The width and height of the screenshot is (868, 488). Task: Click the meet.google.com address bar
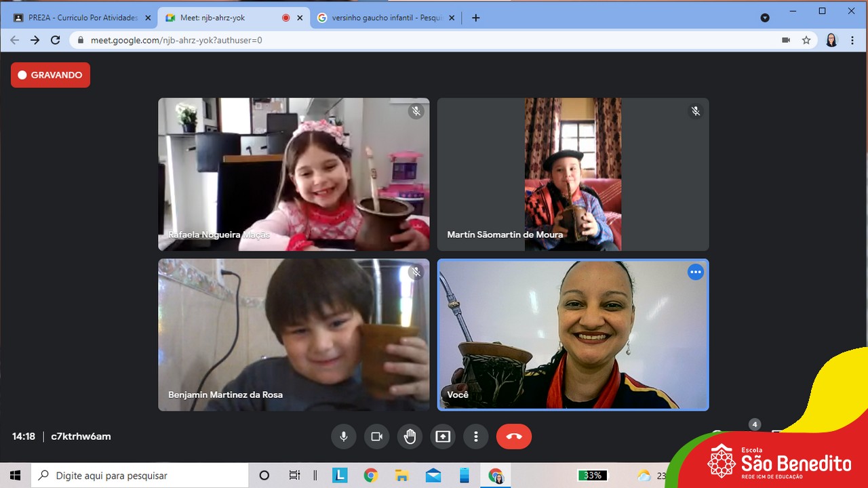point(407,41)
